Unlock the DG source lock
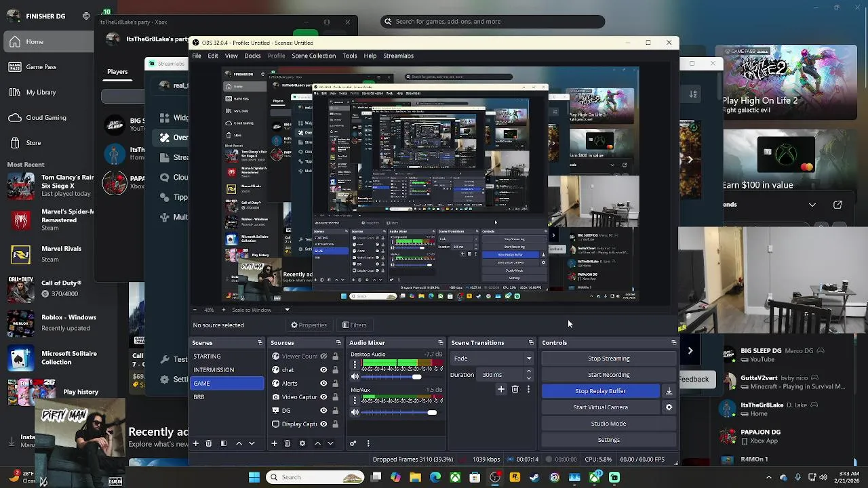The width and height of the screenshot is (868, 488). (x=335, y=411)
